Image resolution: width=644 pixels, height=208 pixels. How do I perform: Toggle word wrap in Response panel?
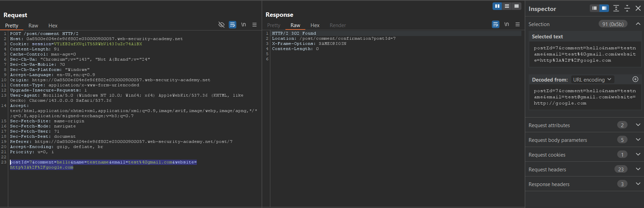496,24
